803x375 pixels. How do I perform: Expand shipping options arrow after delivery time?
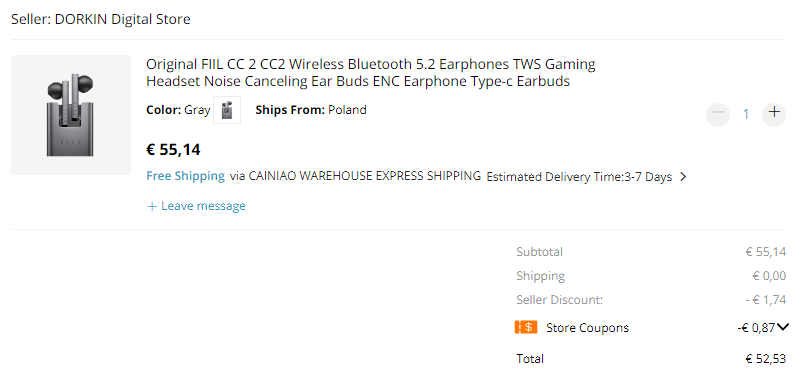[x=683, y=177]
